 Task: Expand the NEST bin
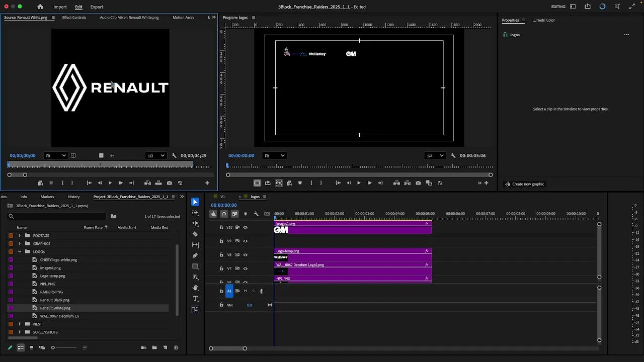click(20, 324)
